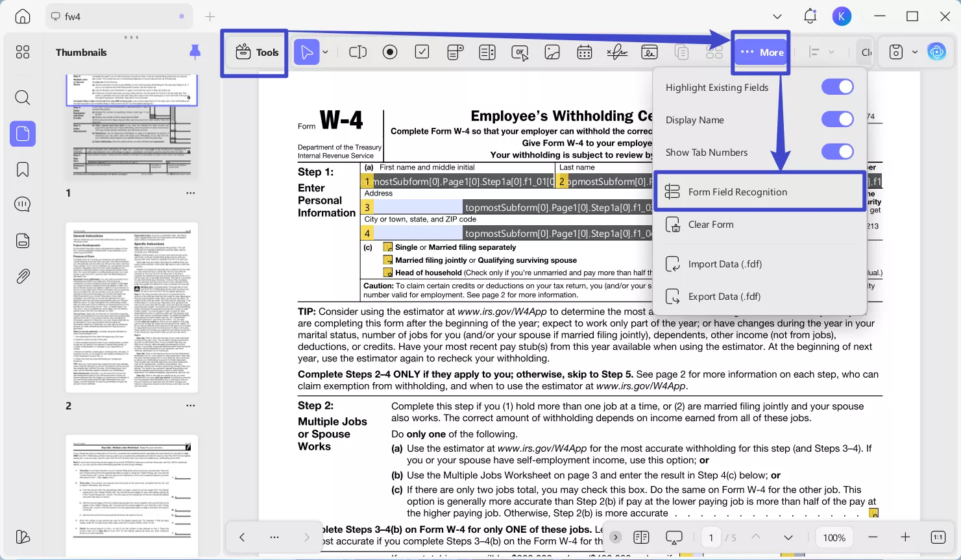961x560 pixels.
Task: Disable Highlight Existing Fields
Action: coord(837,86)
